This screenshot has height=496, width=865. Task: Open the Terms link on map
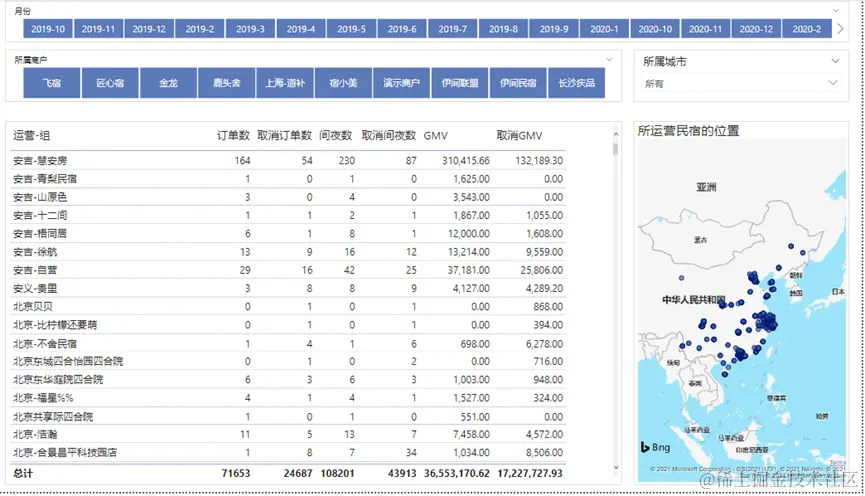837,462
